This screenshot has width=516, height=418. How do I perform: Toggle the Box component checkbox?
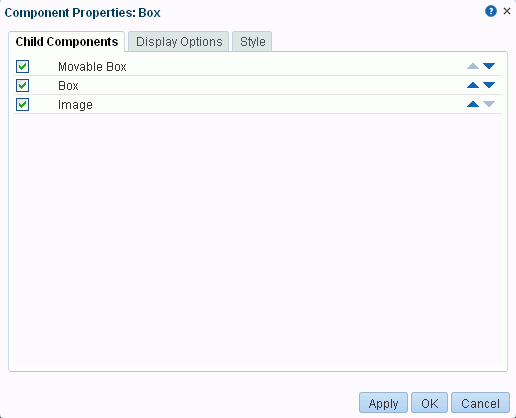click(x=22, y=85)
